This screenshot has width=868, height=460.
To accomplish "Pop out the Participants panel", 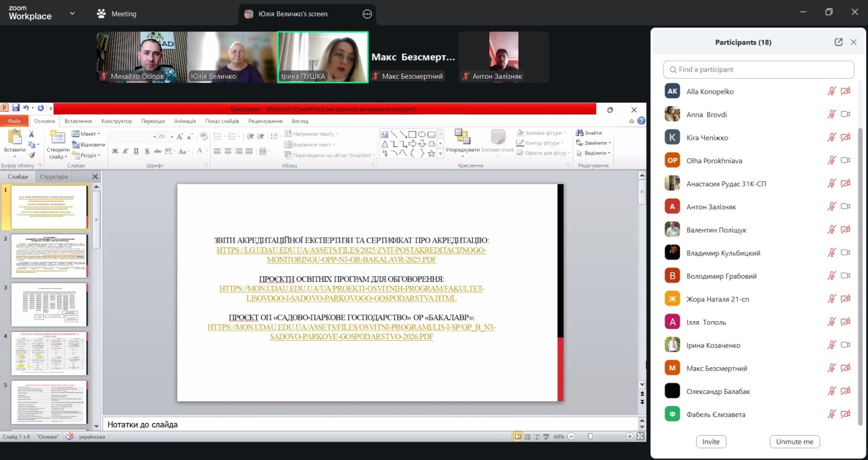I will pyautogui.click(x=838, y=42).
